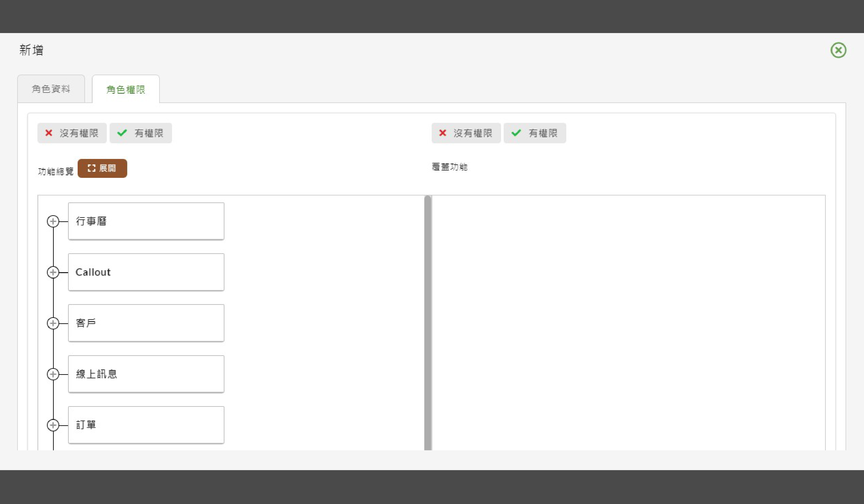Click inside the empty 覆蓋功能 panel
864x504 pixels.
click(x=628, y=322)
